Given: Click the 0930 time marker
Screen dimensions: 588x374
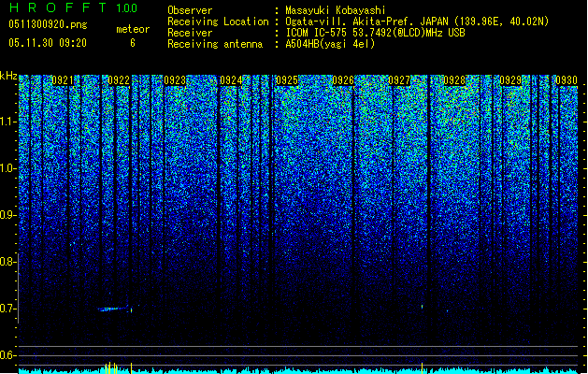Looking at the screenshot, I should 566,80.
